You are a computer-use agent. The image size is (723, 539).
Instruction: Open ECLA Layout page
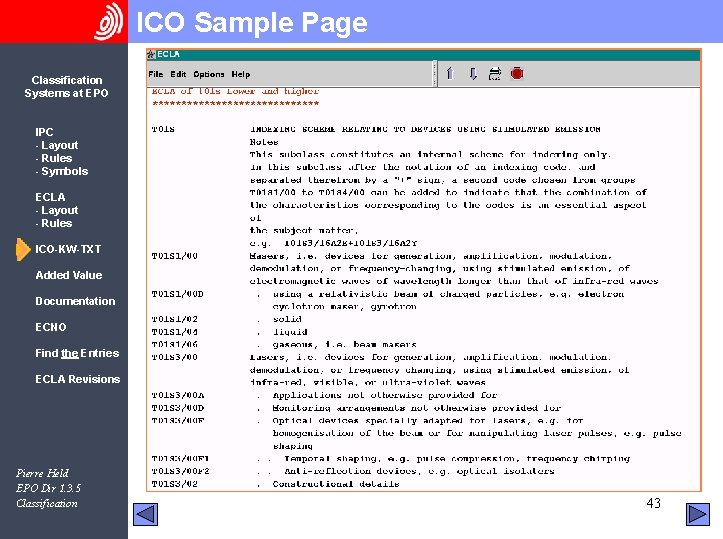coord(57,210)
